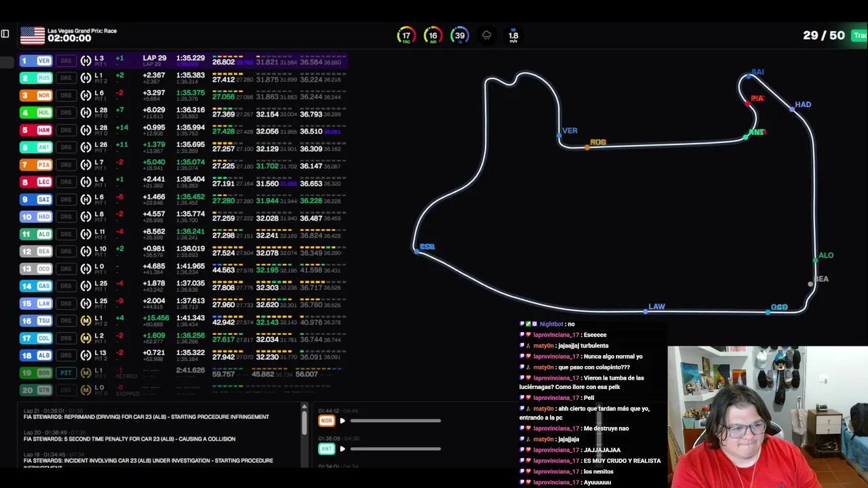Viewport: 868px width, 488px height.
Task: Click the hard tyre icon in HAM row
Action: [85, 130]
